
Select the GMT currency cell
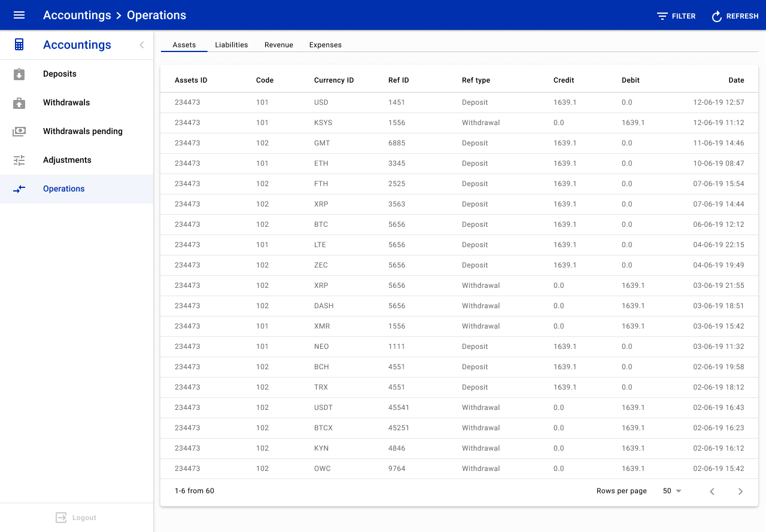322,143
